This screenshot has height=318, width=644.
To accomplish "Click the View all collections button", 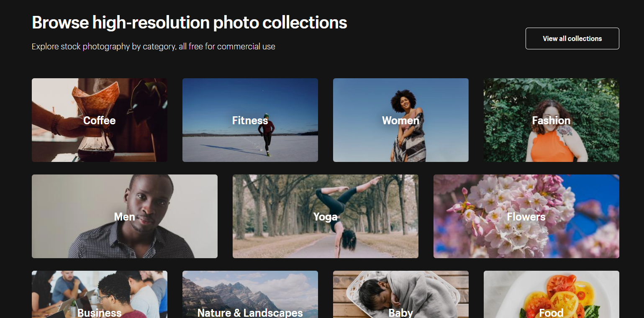I will 572,38.
